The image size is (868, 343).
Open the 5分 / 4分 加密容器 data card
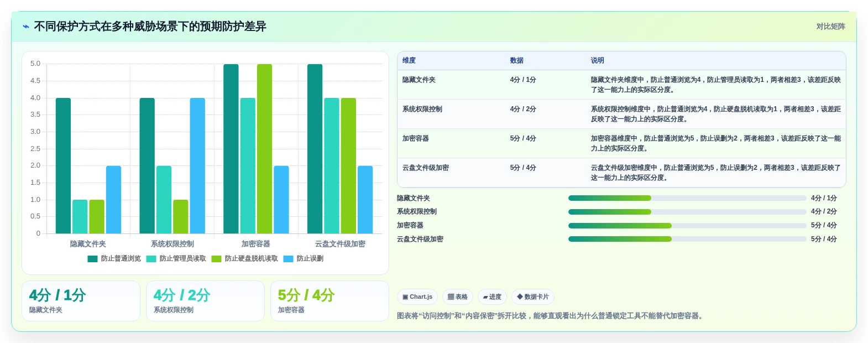coord(330,301)
